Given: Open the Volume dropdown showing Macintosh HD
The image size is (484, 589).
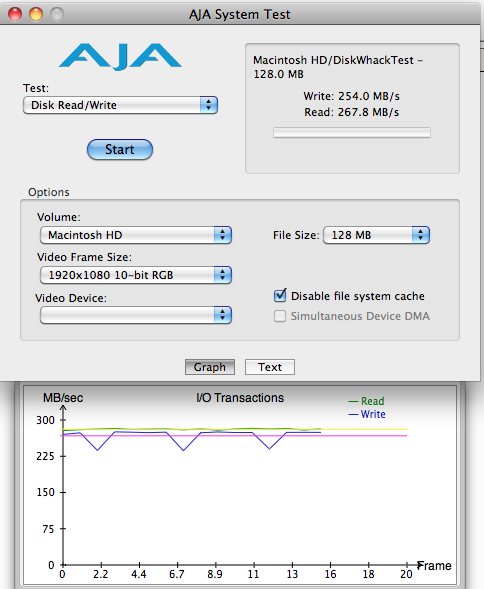Looking at the screenshot, I should 136,235.
